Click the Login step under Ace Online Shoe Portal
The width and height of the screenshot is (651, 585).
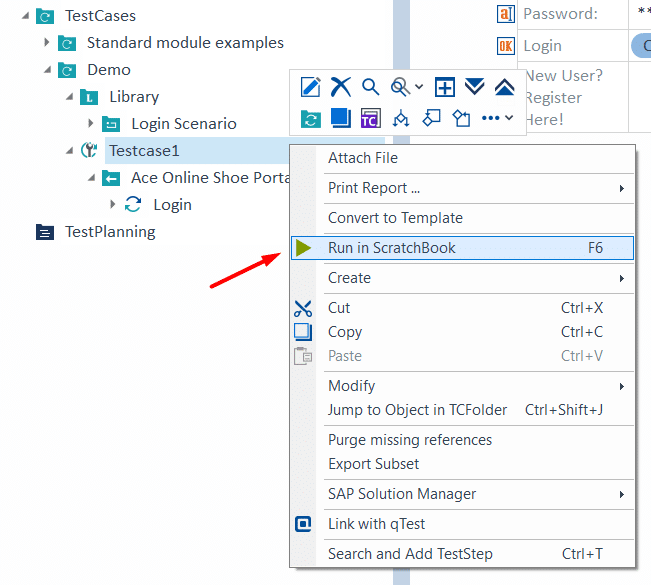click(172, 205)
